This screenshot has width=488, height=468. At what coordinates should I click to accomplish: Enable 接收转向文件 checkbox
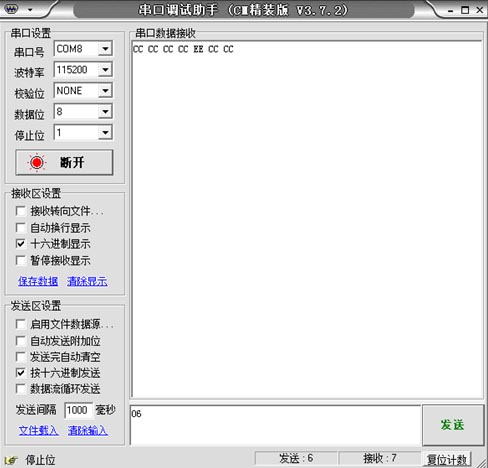click(21, 211)
